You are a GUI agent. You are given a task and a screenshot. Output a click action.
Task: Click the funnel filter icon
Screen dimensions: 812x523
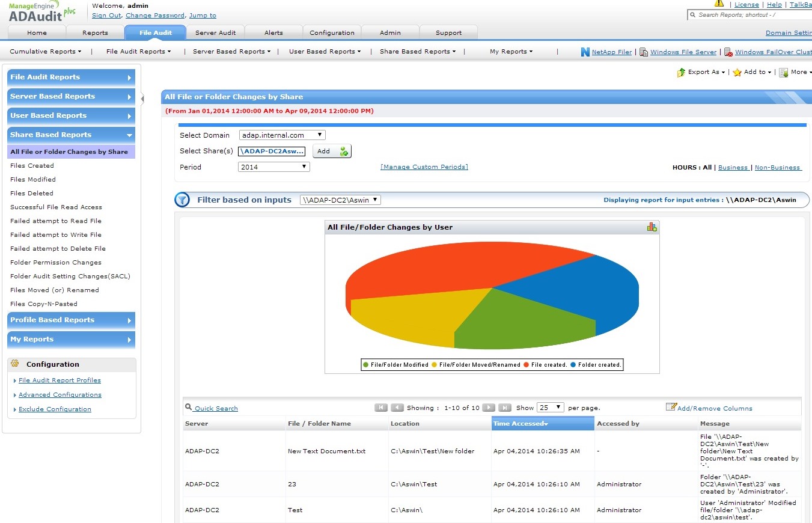click(182, 200)
